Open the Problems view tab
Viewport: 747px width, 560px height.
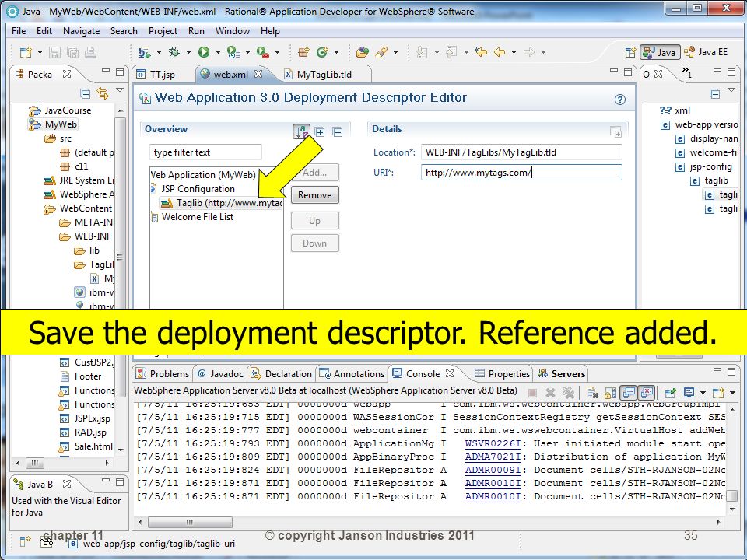click(x=163, y=374)
